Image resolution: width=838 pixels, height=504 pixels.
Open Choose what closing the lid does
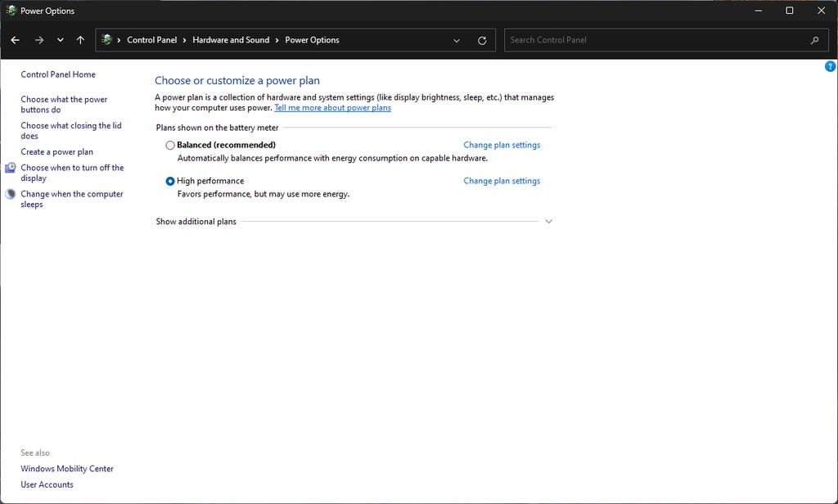[x=71, y=130]
